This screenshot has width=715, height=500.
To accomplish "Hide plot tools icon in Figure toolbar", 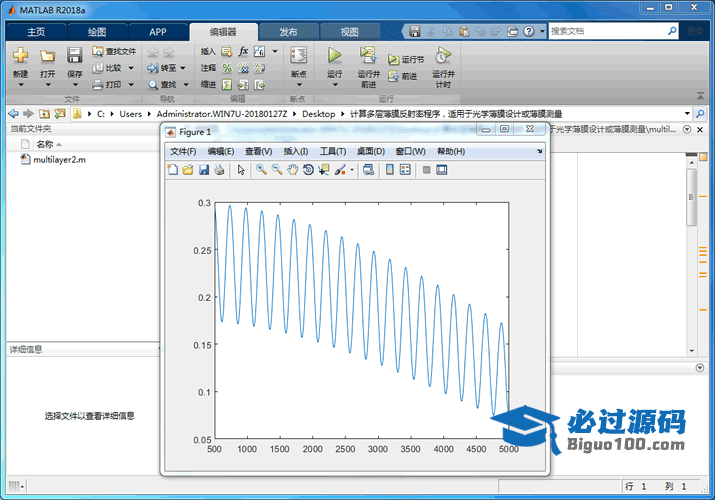I will pos(426,170).
